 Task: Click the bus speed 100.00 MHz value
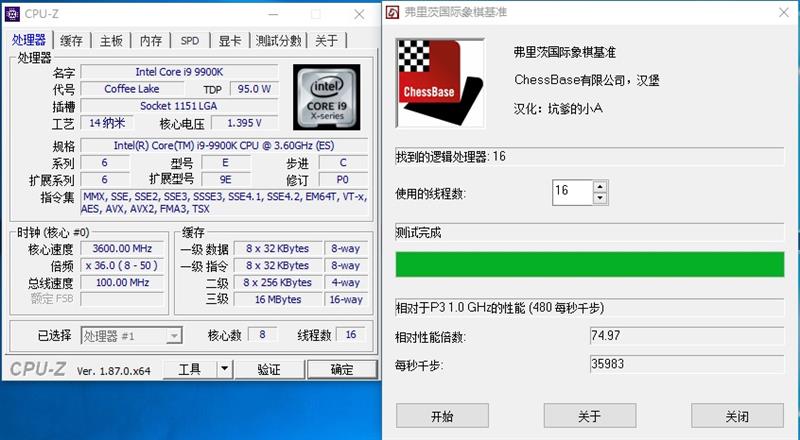[122, 282]
